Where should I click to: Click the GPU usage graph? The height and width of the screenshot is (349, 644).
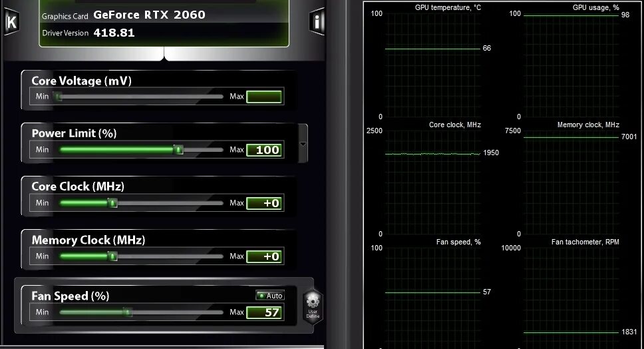(571, 65)
